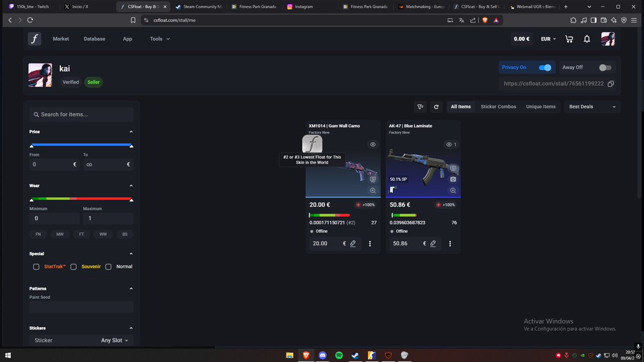Open the Brave Shields icon in address bar
The width and height of the screenshot is (644, 362).
484,20
